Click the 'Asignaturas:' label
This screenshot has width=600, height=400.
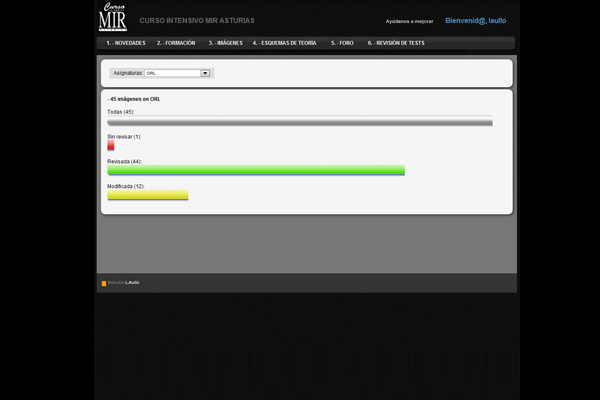click(128, 73)
